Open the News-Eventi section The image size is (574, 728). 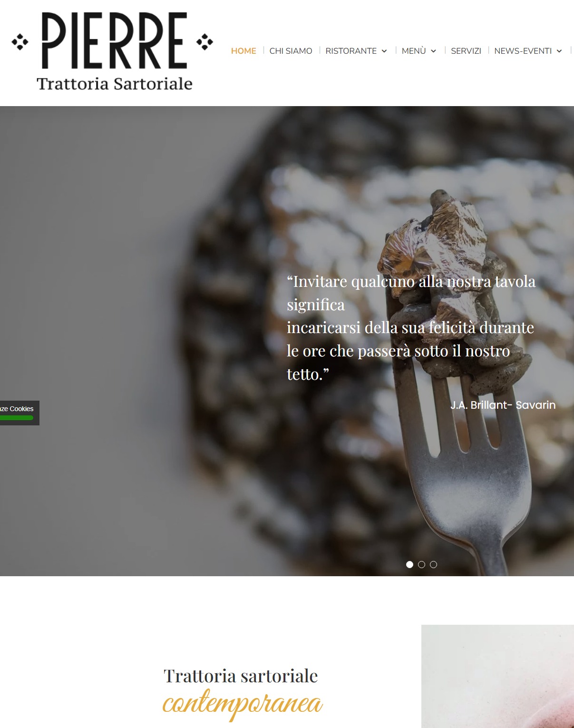coord(523,51)
